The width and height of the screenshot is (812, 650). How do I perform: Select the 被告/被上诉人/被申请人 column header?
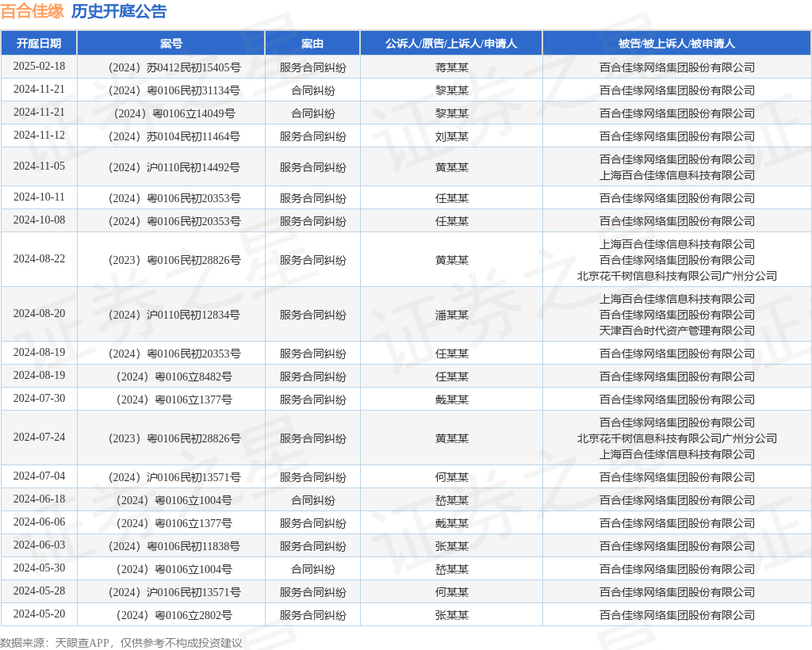click(x=677, y=44)
